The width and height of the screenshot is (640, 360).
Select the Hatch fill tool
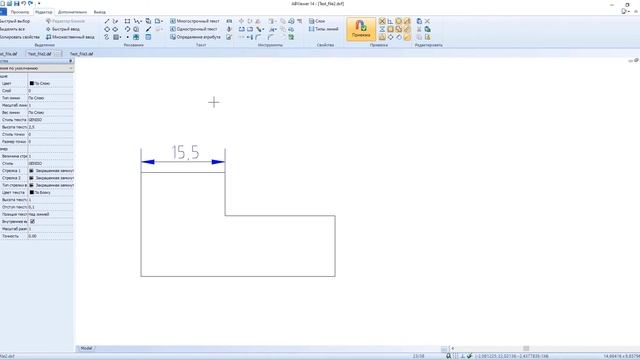coord(116,37)
